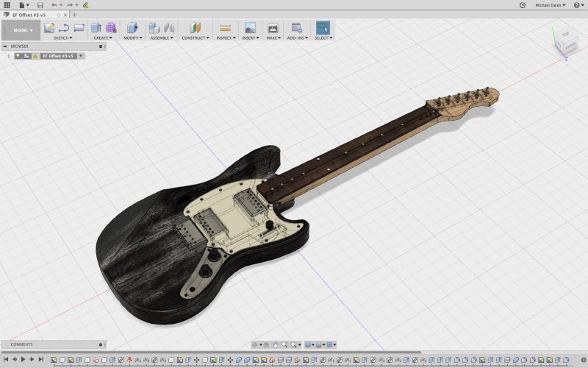588x368 pixels.
Task: Collapse the BROWSER panel arrow
Action: (x=5, y=46)
